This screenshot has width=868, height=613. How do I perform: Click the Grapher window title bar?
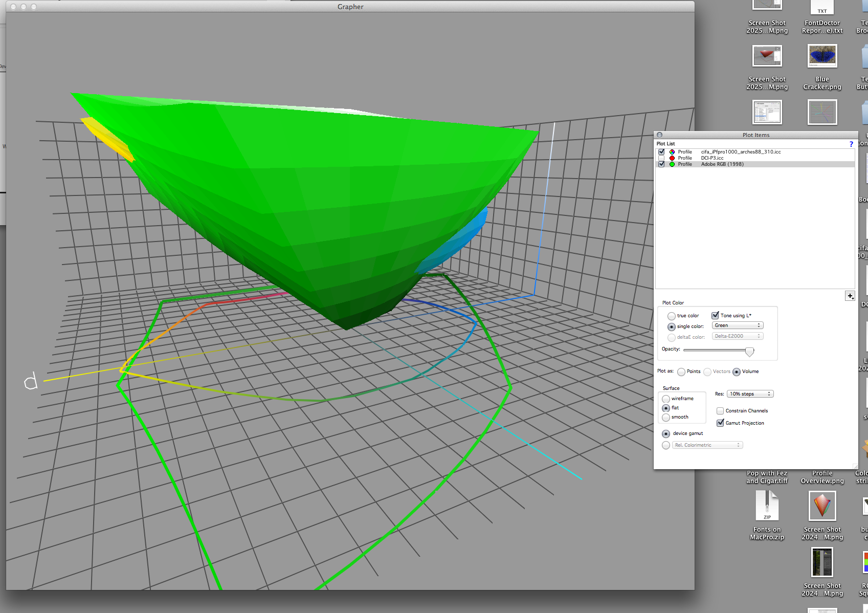(x=350, y=7)
